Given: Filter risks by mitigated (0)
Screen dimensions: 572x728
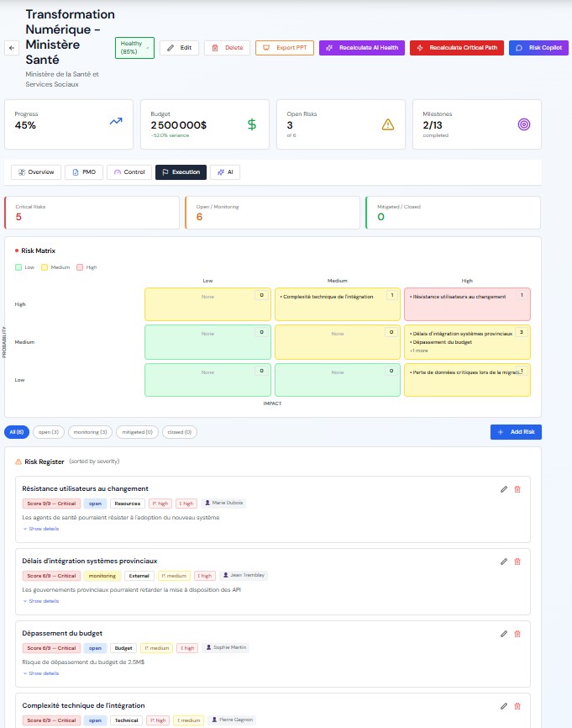Looking at the screenshot, I should [x=137, y=432].
